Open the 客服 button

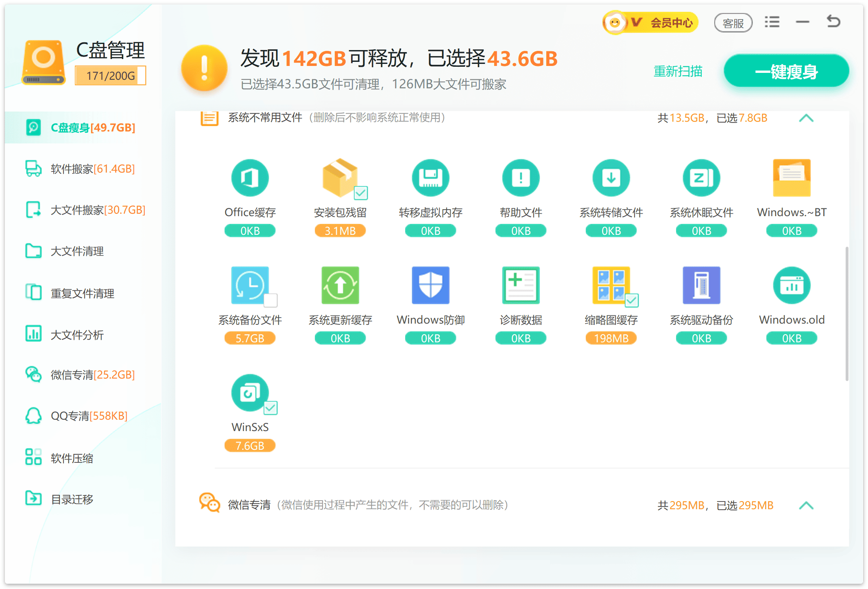[x=733, y=23]
